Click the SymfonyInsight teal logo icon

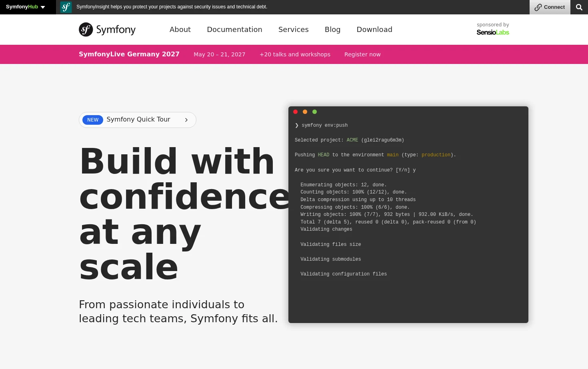(x=66, y=7)
